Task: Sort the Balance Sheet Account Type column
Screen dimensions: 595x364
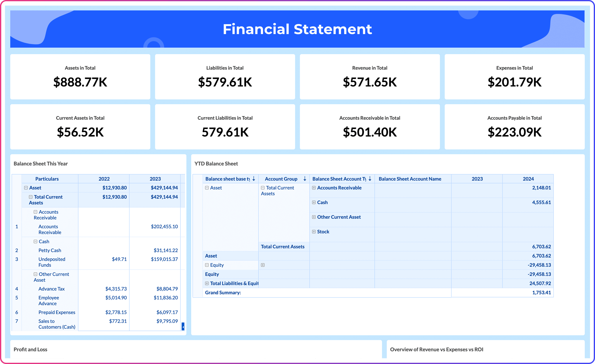Action: pyautogui.click(x=369, y=179)
